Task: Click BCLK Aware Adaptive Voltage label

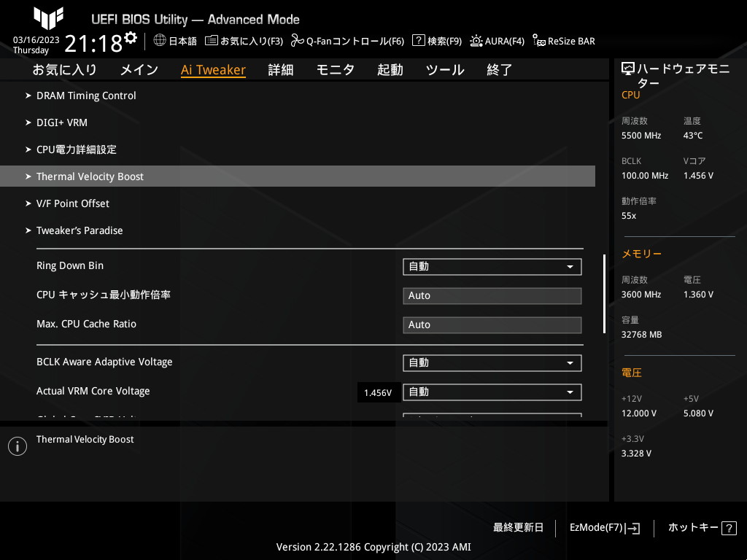Action: point(104,362)
